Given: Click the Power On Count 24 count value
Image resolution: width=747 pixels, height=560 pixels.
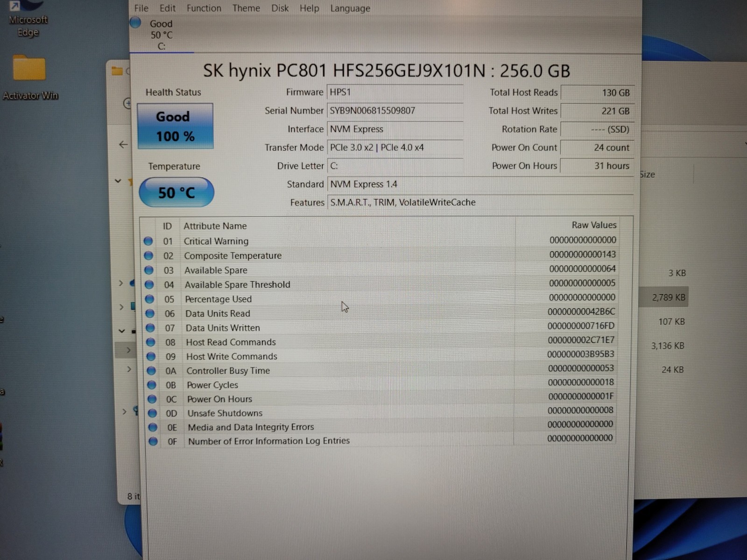Looking at the screenshot, I should pos(597,147).
